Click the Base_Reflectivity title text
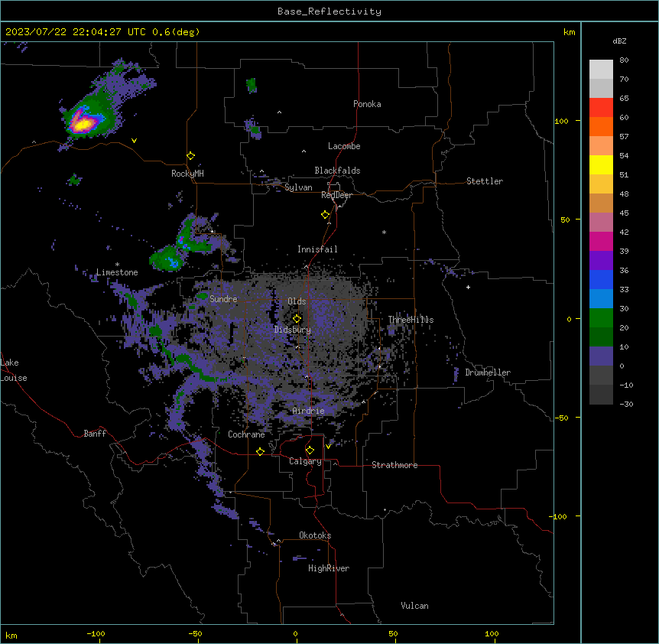The height and width of the screenshot is (644, 659). (x=329, y=11)
